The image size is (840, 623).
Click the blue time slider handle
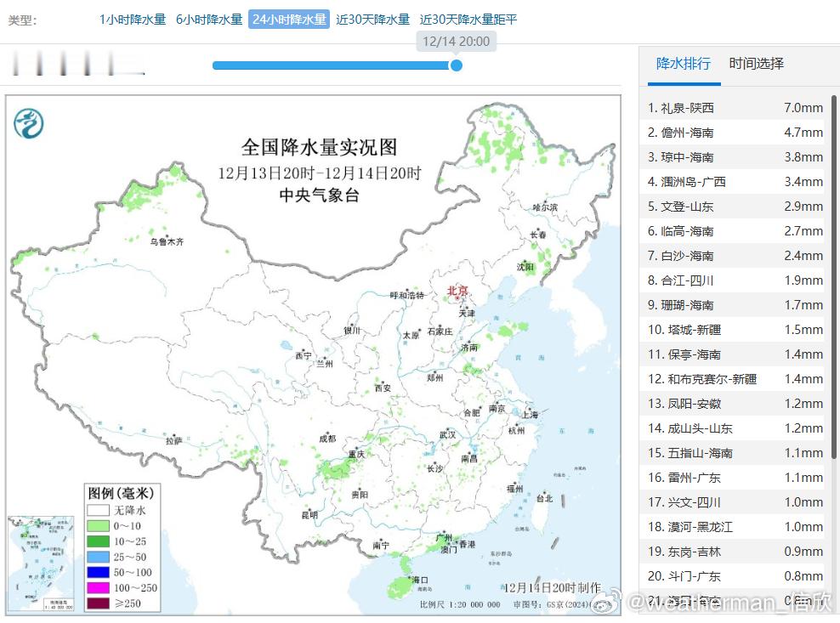pos(457,65)
